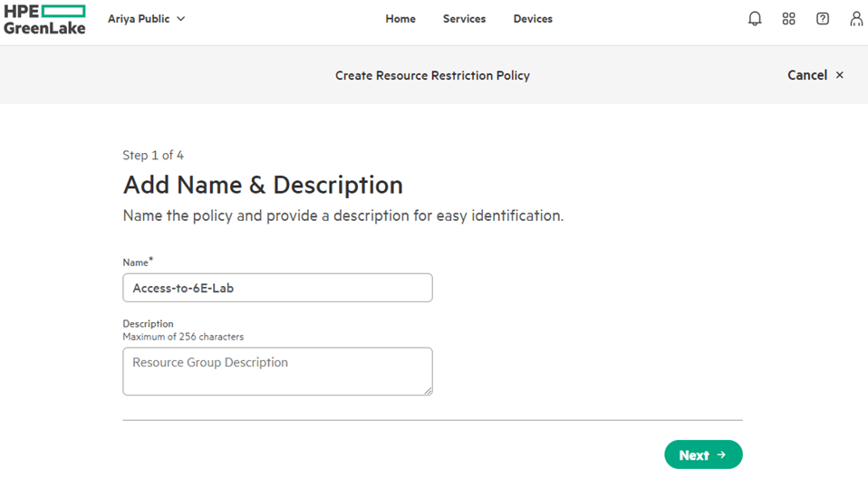
Task: Open the notifications bell
Action: pyautogui.click(x=755, y=19)
